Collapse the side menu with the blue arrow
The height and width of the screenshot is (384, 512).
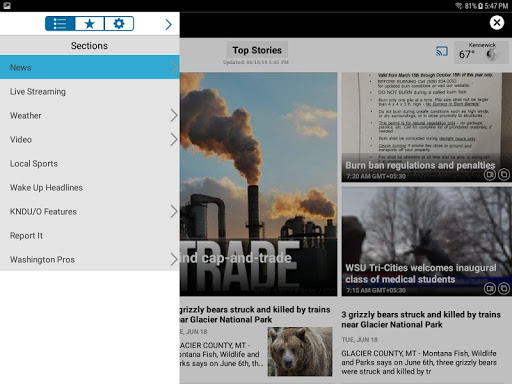169,24
